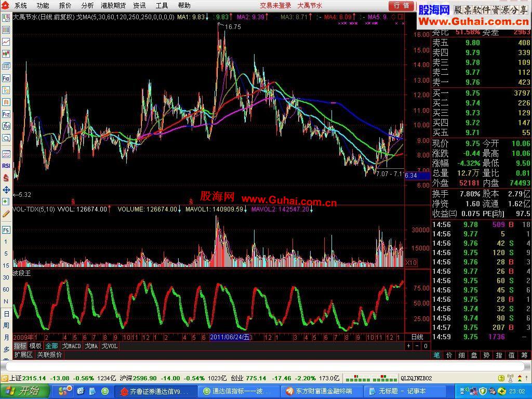Click the antenna signal icon in status bar
This screenshot has height=399, width=532.
pyautogui.click(x=510, y=378)
